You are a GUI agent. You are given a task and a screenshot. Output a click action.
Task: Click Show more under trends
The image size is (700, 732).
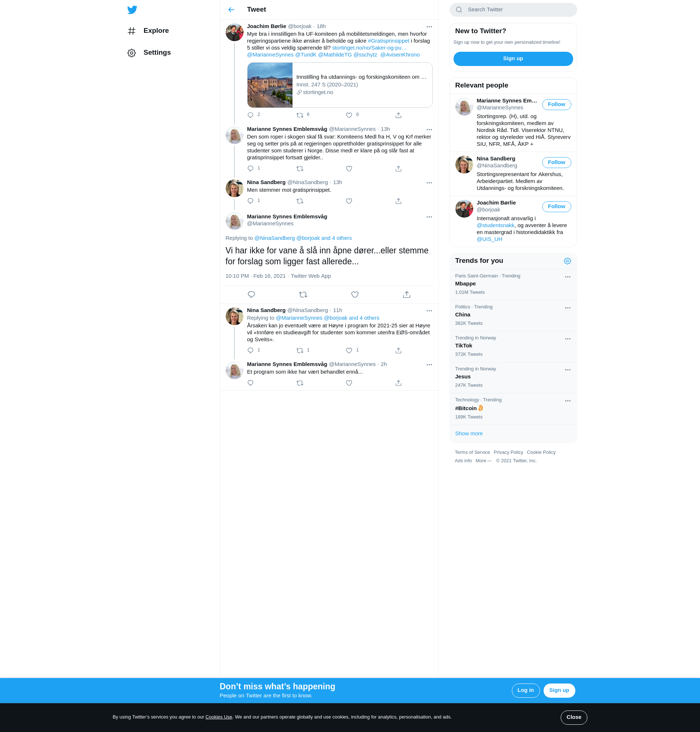click(468, 433)
